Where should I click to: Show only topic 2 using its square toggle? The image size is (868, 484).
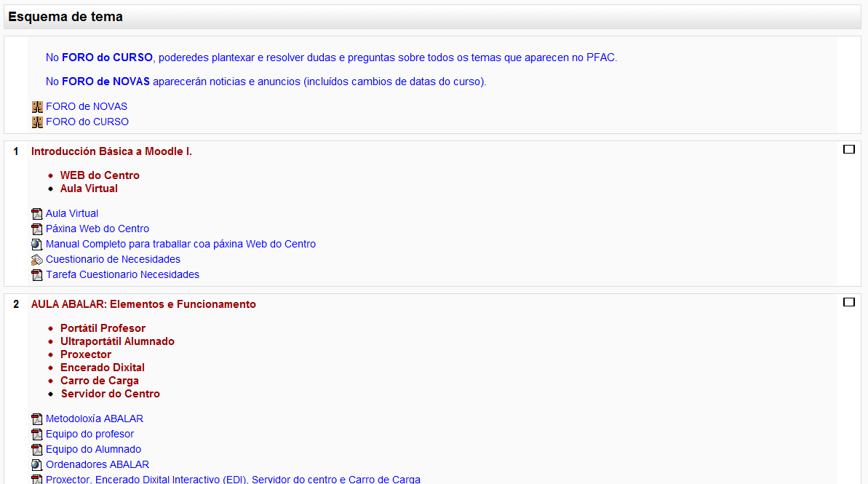pyautogui.click(x=848, y=303)
